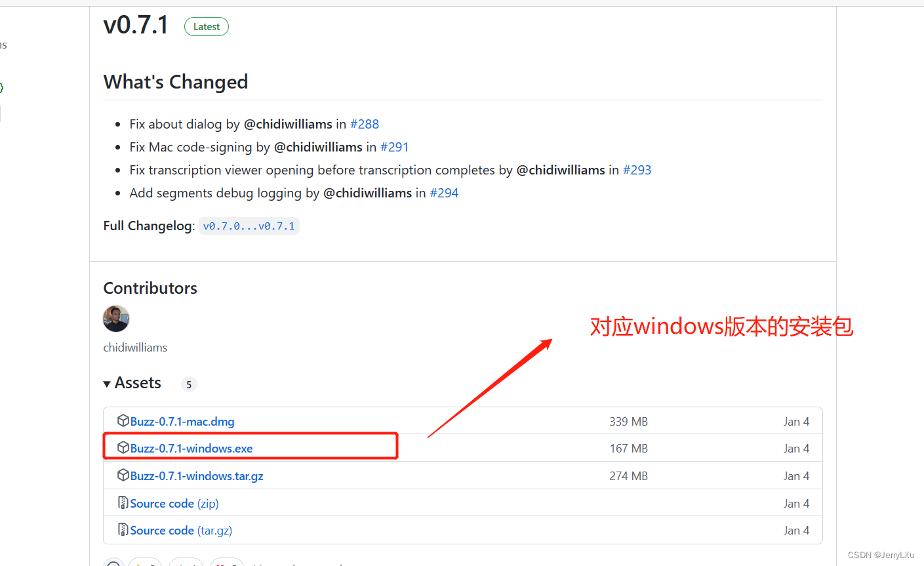Click the Latest release badge
The height and width of the screenshot is (566, 924).
207,27
